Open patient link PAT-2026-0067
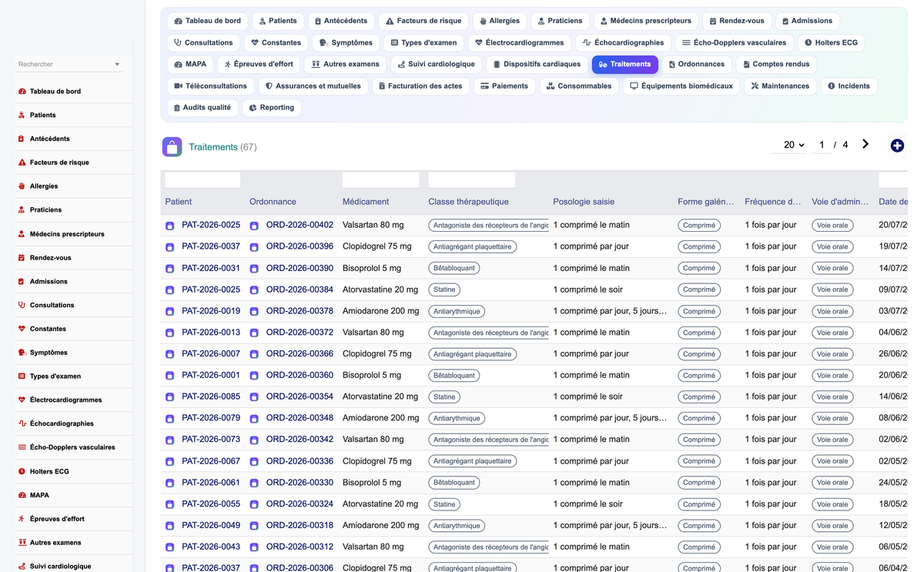 click(211, 461)
